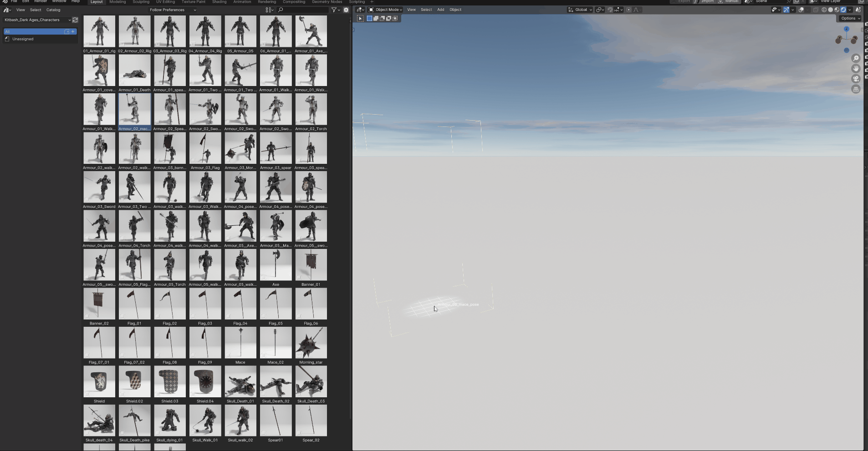Choose subtract selection mode icon
Screen dimensions: 868x451
[x=382, y=19]
